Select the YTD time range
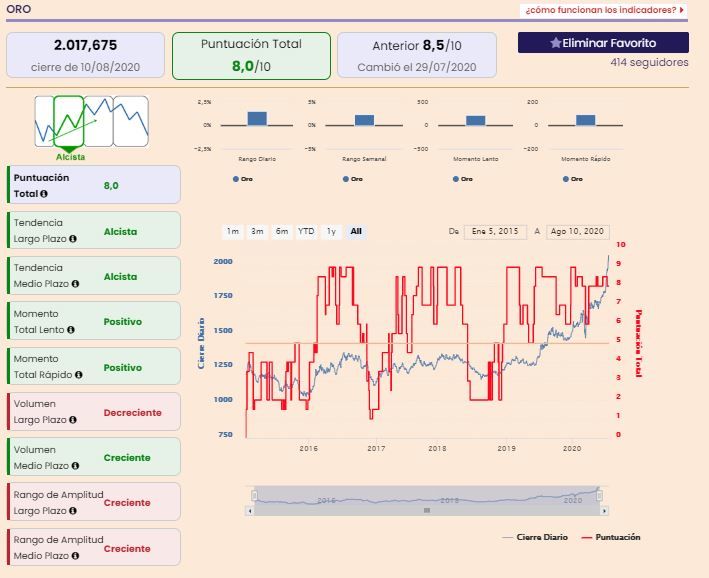The image size is (709, 578). [x=306, y=232]
